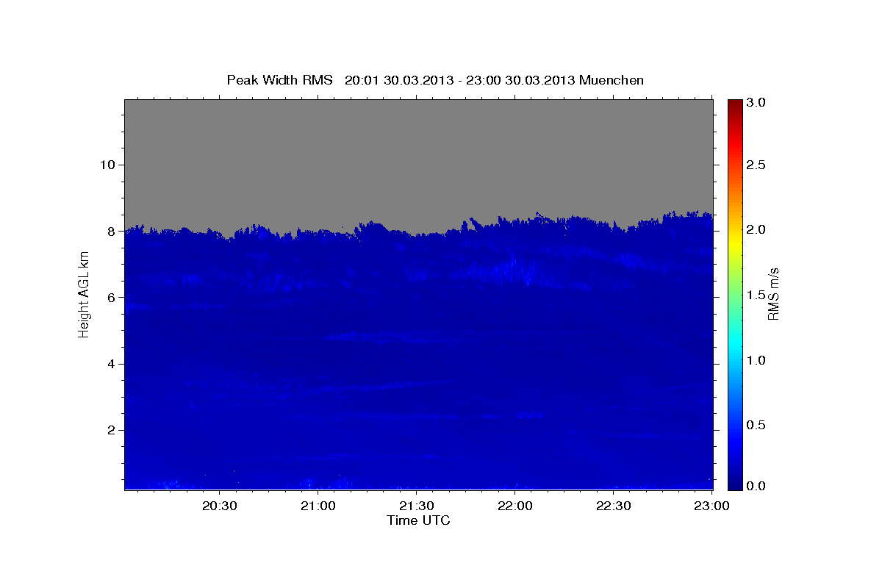This screenshot has width=882, height=588.
Task: Click the 23:00 time tick label
Action: click(712, 506)
